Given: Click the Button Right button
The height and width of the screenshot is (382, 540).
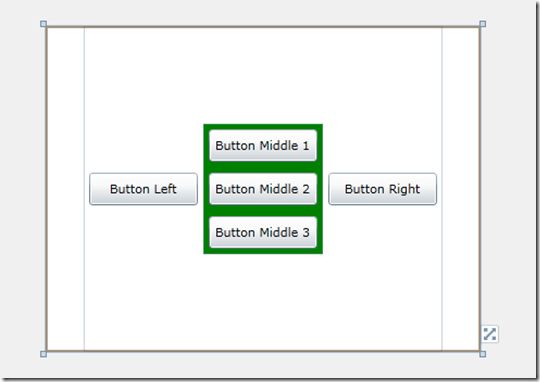Looking at the screenshot, I should tap(382, 189).
